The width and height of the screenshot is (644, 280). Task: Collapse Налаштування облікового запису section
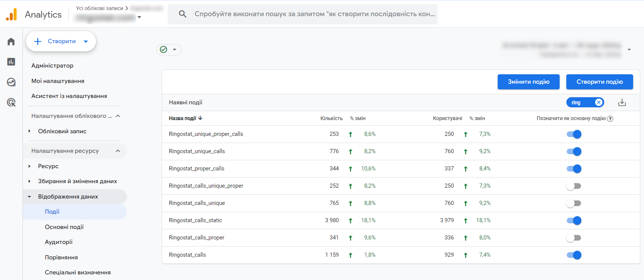pyautogui.click(x=118, y=116)
